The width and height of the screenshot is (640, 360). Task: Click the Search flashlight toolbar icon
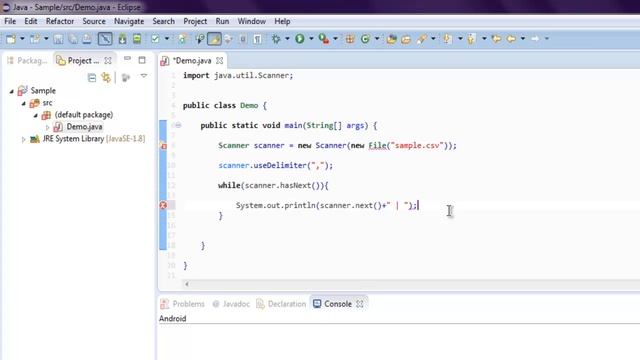pyautogui.click(x=422, y=39)
